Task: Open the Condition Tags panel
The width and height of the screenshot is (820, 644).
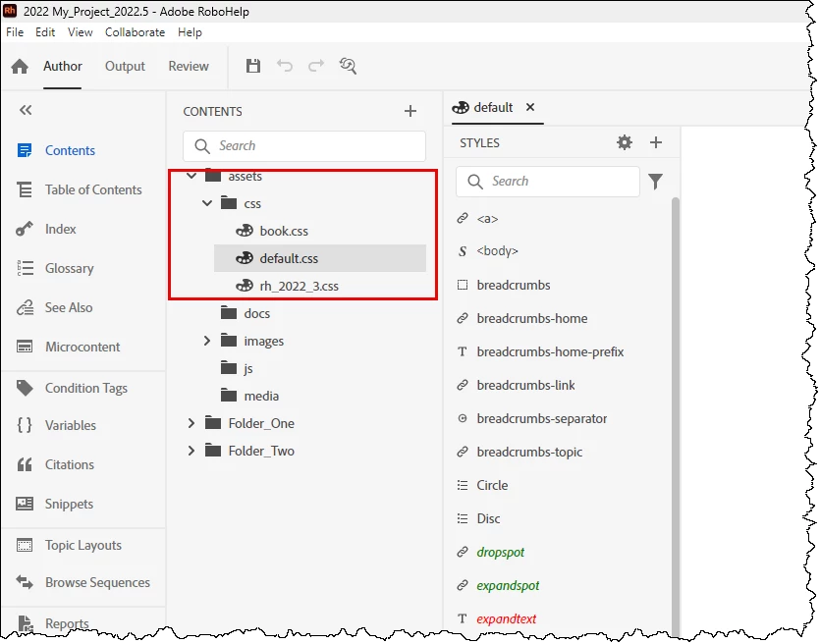Action: (x=72, y=388)
